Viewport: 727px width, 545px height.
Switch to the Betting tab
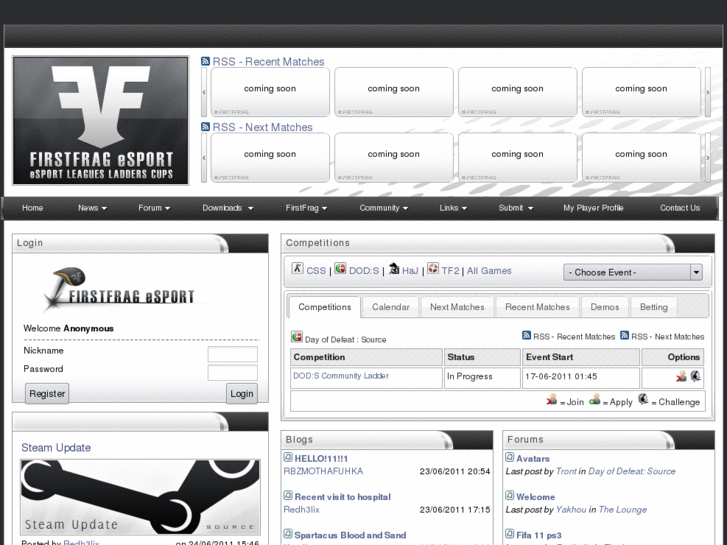coord(654,307)
